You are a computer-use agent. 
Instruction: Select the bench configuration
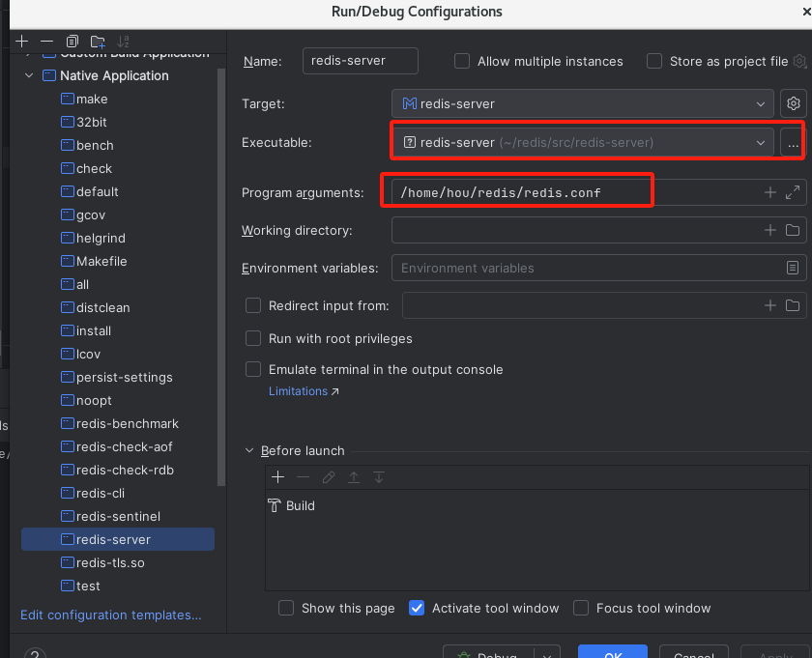pyautogui.click(x=118, y=146)
